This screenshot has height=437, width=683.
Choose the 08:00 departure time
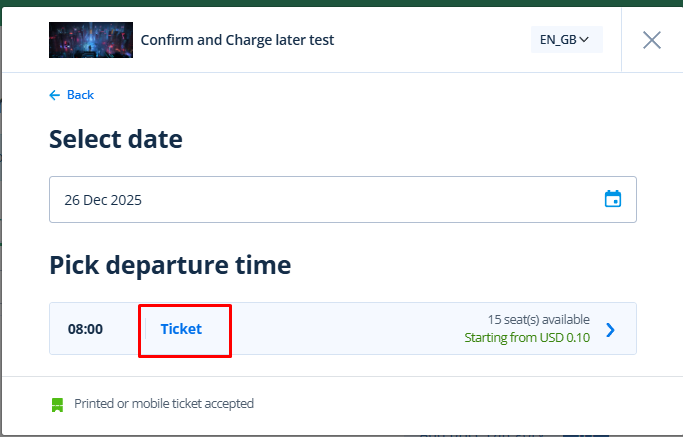pyautogui.click(x=85, y=329)
